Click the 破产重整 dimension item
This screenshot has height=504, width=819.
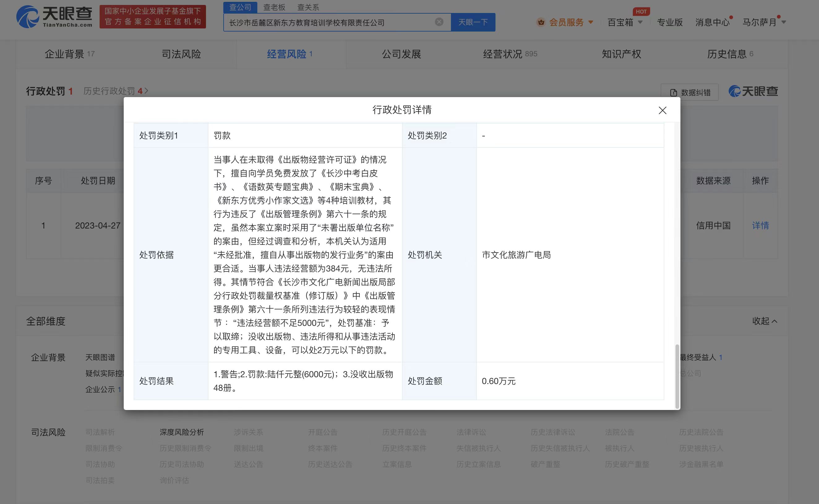tap(545, 464)
